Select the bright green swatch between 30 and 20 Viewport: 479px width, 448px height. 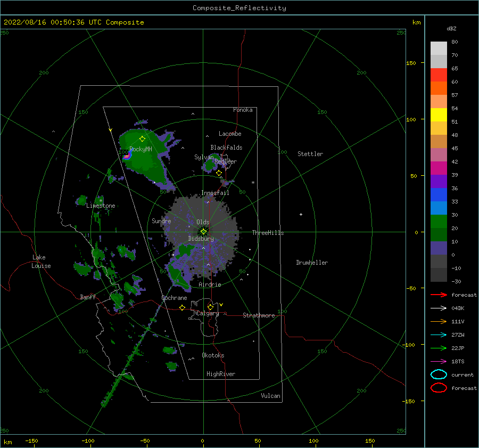439,221
